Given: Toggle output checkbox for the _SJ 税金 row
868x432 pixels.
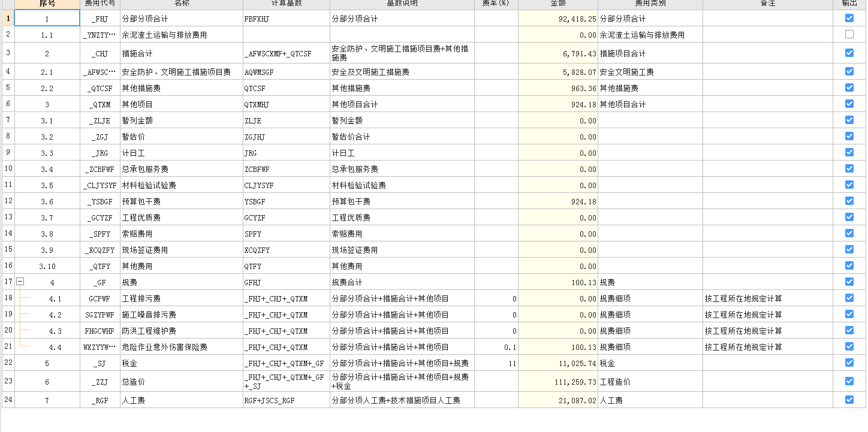Looking at the screenshot, I should coord(849,362).
